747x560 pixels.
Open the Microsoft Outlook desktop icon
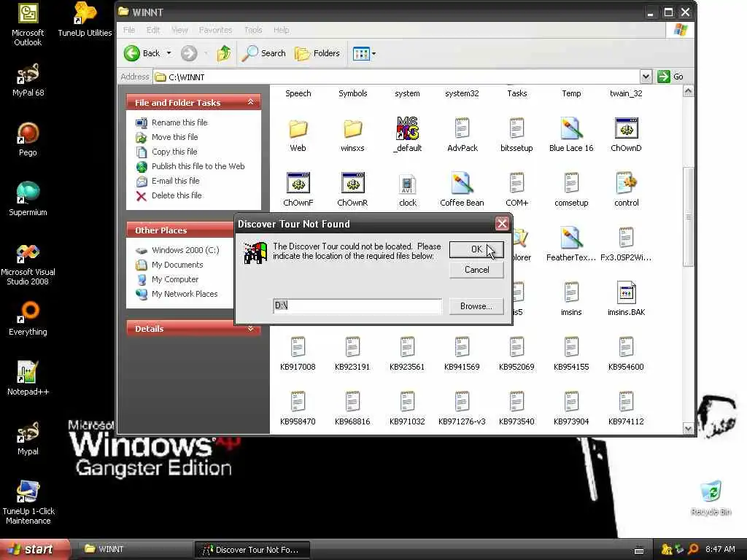pos(28,24)
